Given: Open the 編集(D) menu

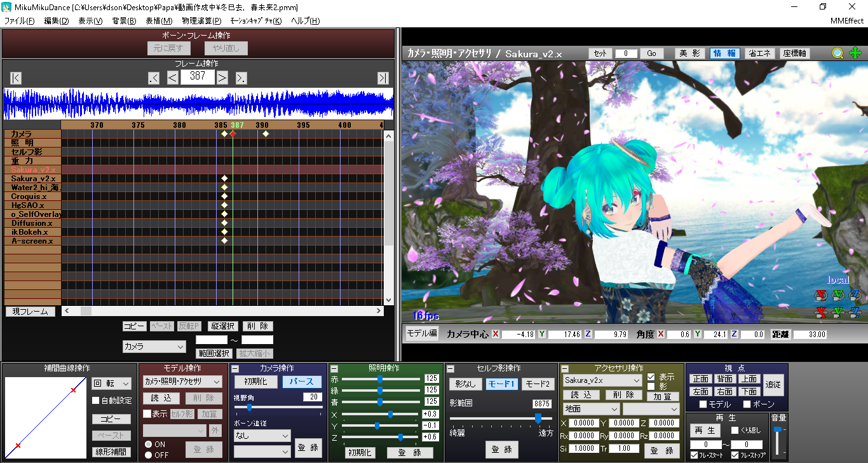Looking at the screenshot, I should [57, 21].
